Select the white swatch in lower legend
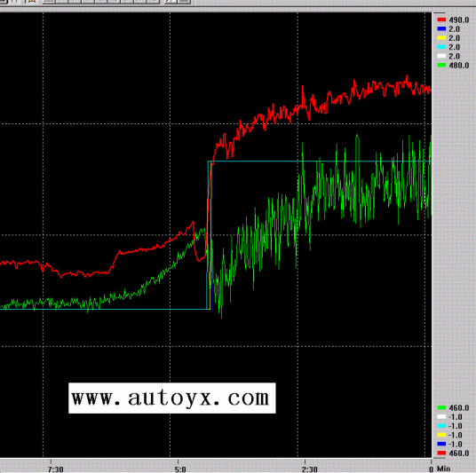476x473 pixels. click(441, 417)
